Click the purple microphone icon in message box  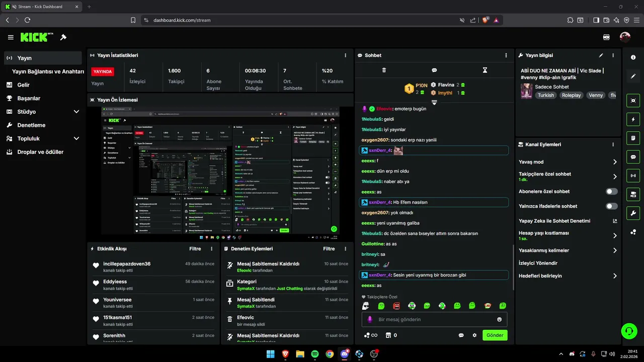[370, 319]
